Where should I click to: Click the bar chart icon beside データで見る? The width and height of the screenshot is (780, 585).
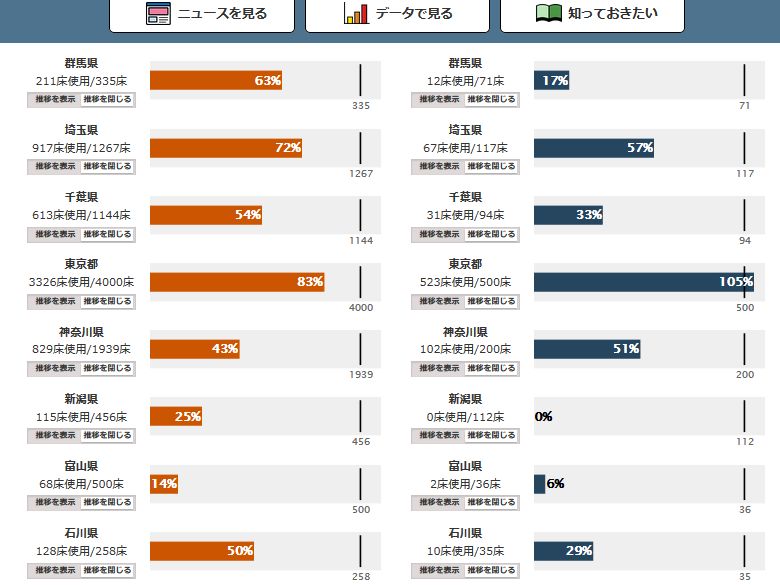coord(356,14)
